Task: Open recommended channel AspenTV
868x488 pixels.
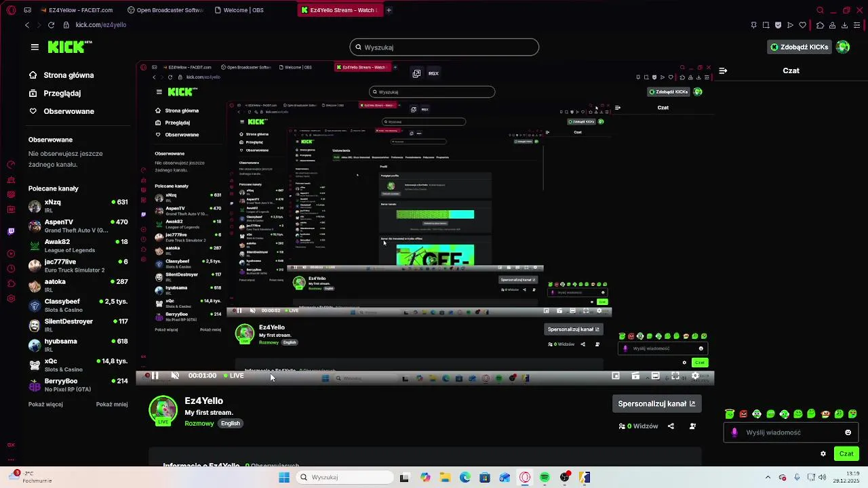Action: coord(78,226)
